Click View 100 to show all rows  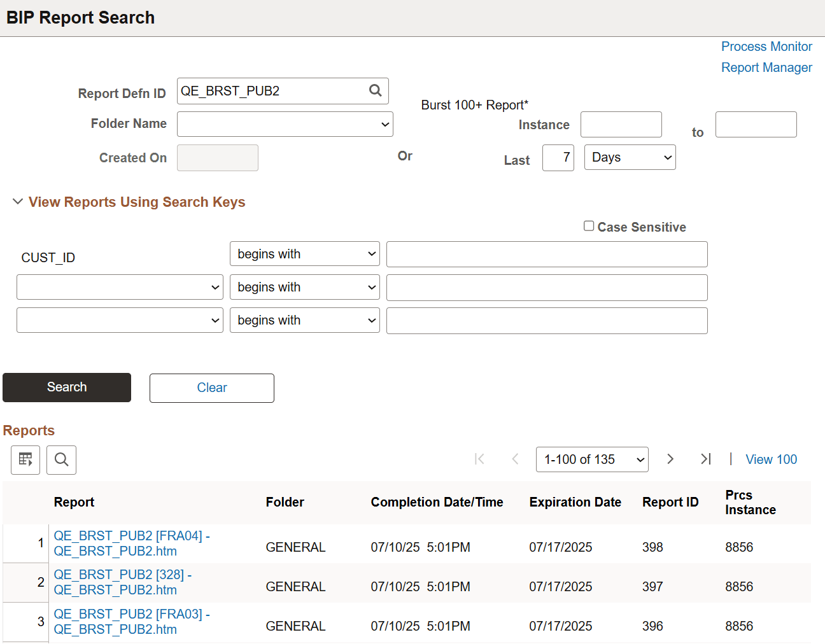pos(771,459)
